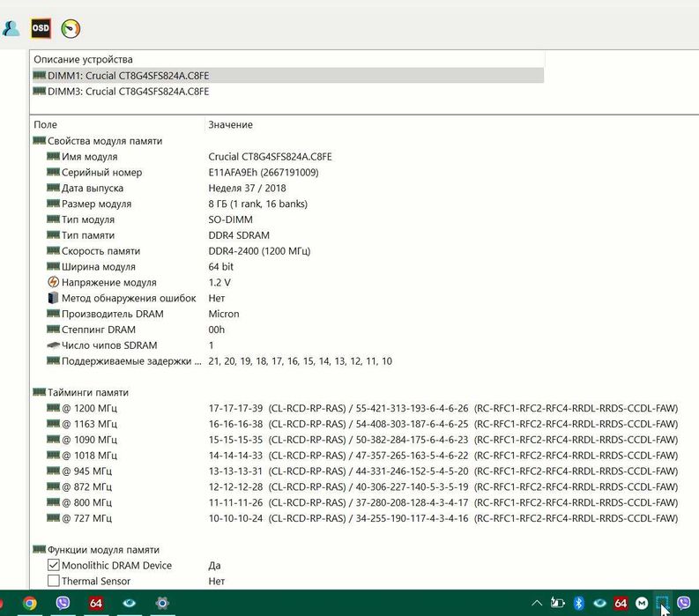Click the memory icon beside Функции модуля памяти
Screen dimensions: 699x616
click(x=40, y=549)
